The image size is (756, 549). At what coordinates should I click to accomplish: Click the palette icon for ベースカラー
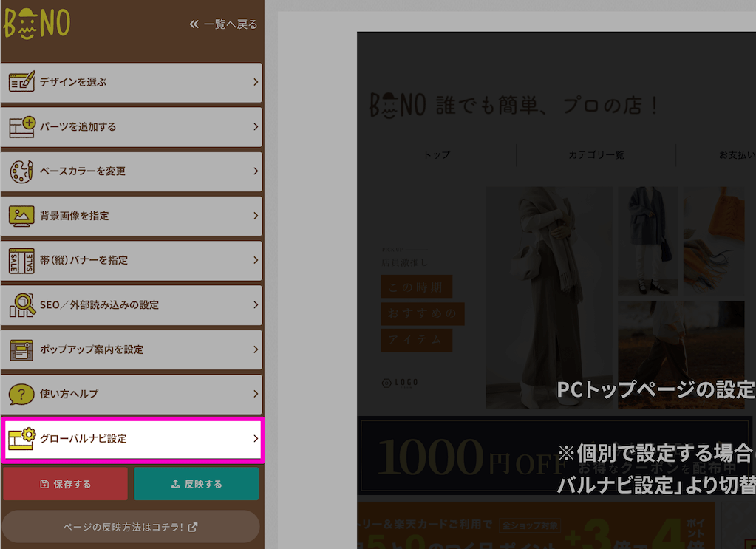tap(21, 171)
